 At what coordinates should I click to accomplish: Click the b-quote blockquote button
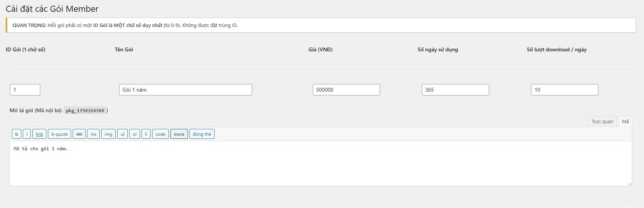[59, 134]
